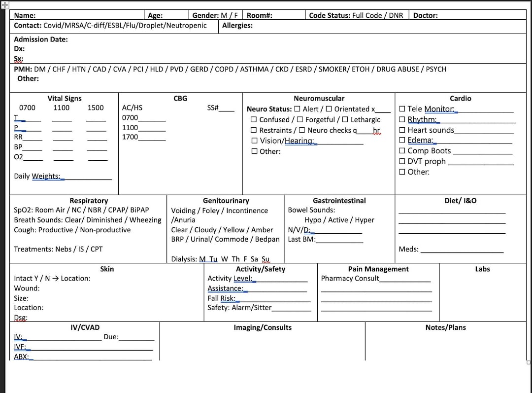The height and width of the screenshot is (393, 532).
Task: Check the Tele Monitor checkbox in Cardio
Action: pos(402,108)
